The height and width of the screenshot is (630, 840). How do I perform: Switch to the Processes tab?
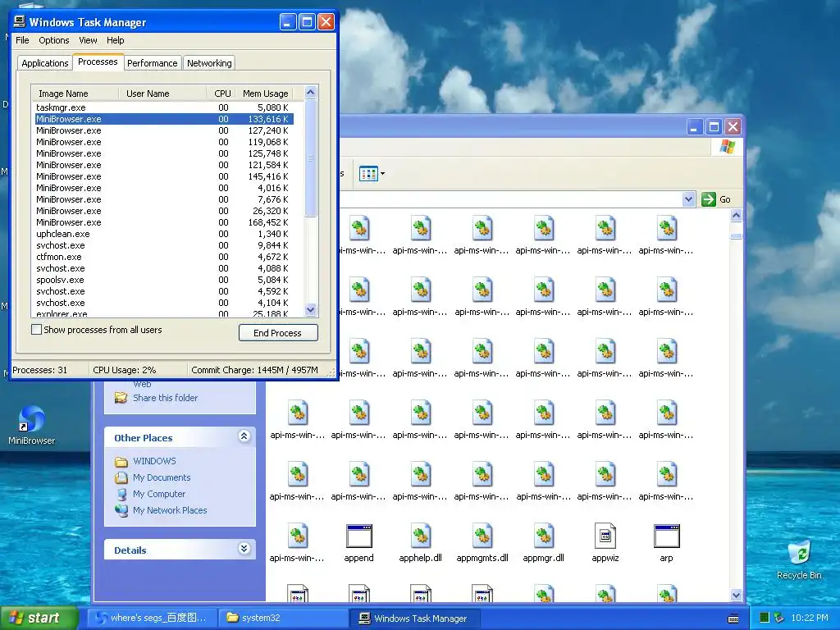pyautogui.click(x=98, y=62)
